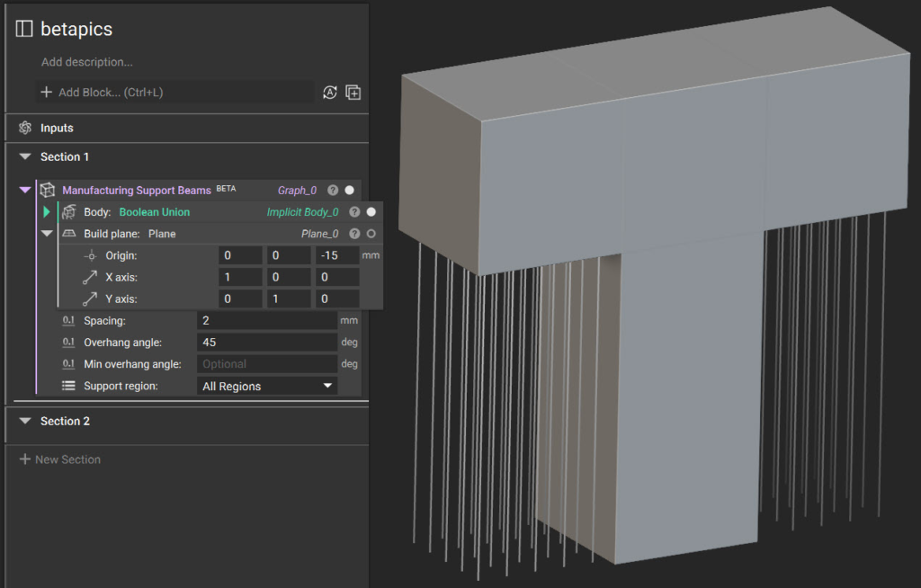Click the Min overhang angle scalar icon

68,363
